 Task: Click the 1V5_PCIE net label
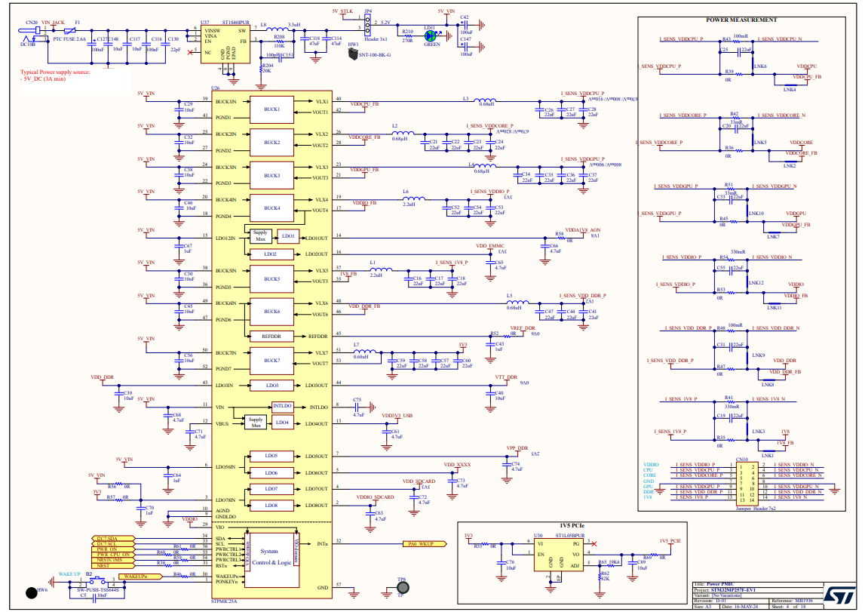(670, 540)
